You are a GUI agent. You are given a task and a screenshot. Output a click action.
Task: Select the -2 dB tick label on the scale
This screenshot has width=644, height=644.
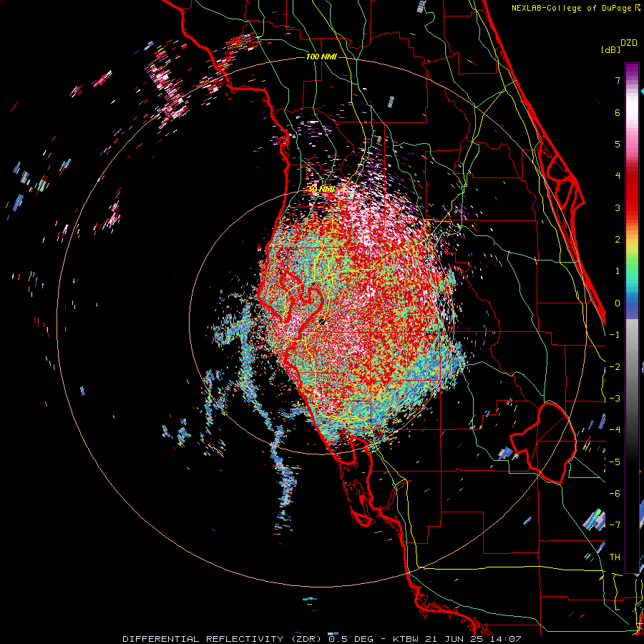[x=615, y=367]
